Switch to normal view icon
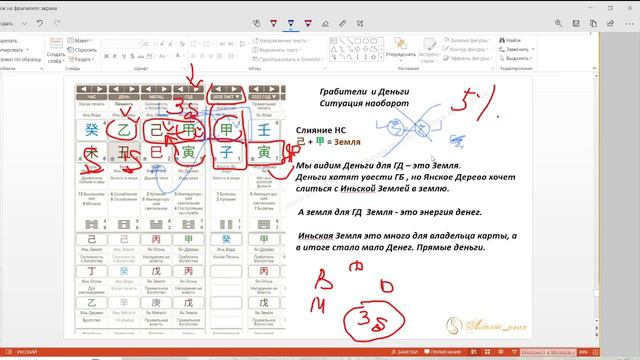 click(x=473, y=352)
